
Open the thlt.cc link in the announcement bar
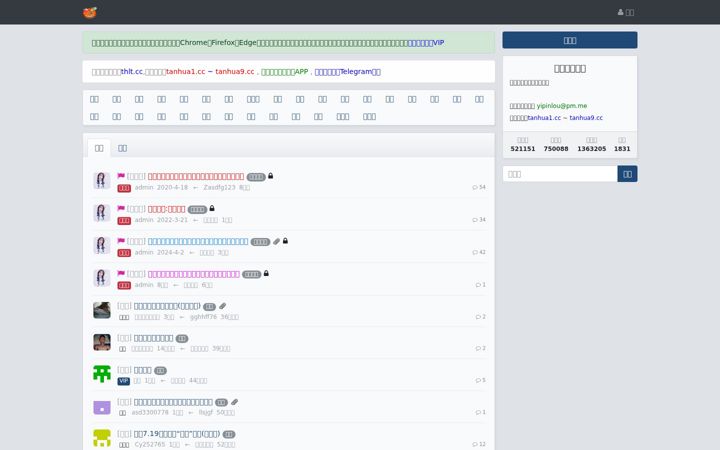click(x=132, y=72)
